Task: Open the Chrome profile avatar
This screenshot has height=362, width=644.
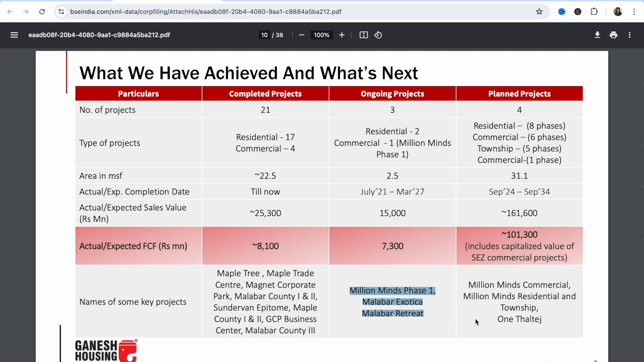Action: pyautogui.click(x=618, y=12)
